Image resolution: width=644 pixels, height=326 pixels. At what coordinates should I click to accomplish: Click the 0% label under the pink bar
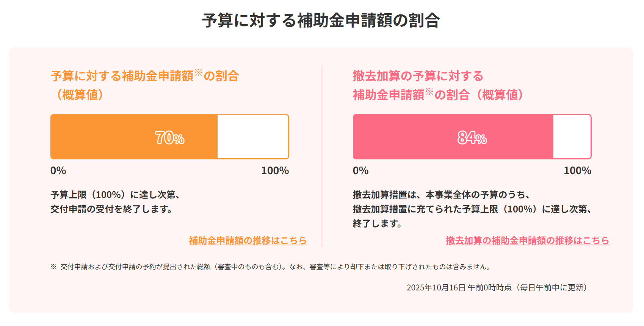(360, 171)
